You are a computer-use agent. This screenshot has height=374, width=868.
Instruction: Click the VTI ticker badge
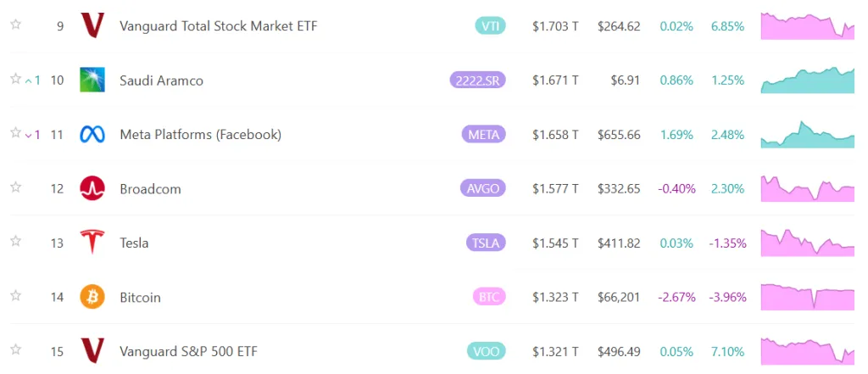pos(490,25)
